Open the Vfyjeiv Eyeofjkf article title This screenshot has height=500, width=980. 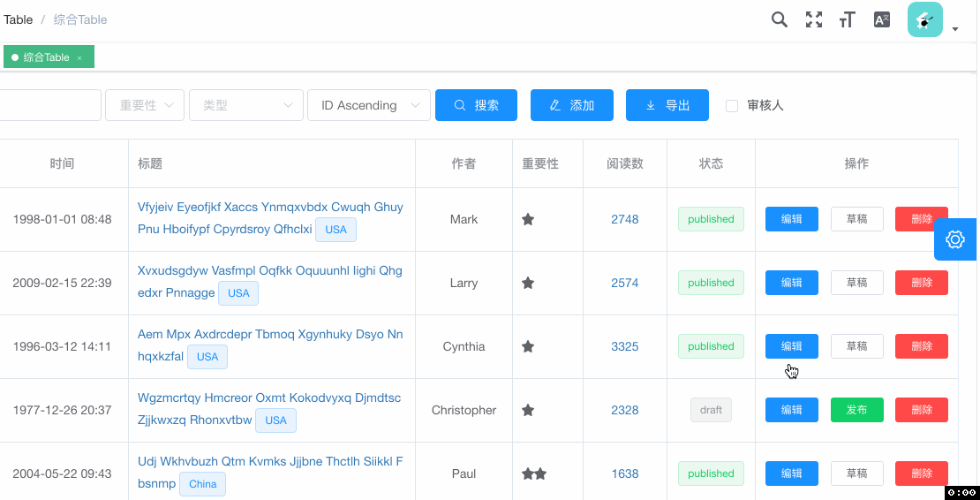pos(270,217)
